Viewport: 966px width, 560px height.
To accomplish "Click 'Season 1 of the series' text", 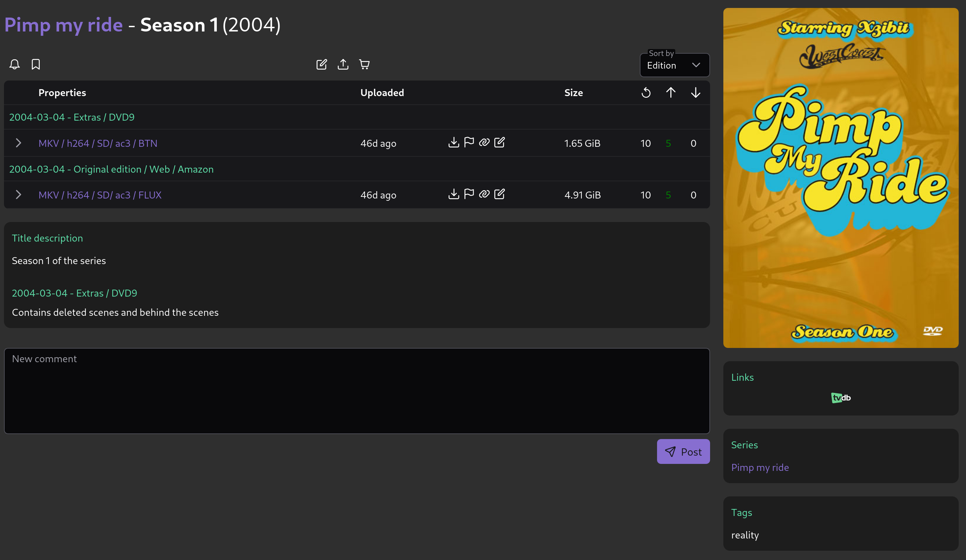I will pos(59,261).
